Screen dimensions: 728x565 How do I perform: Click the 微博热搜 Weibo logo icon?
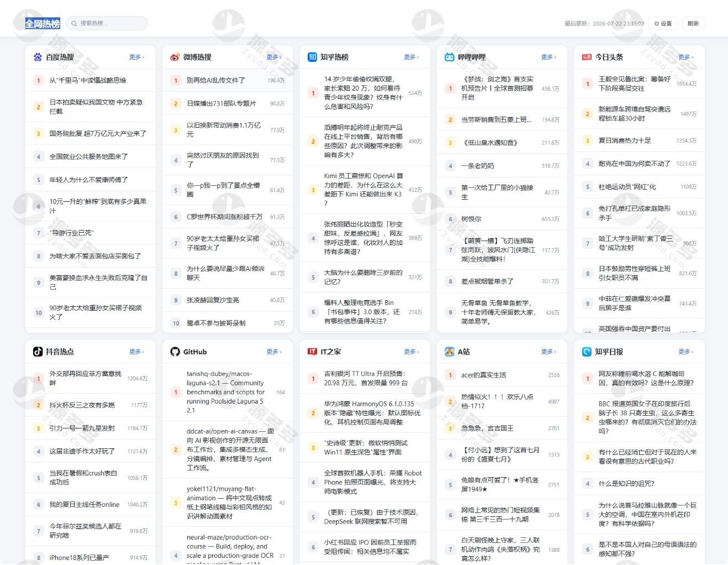[x=175, y=57]
